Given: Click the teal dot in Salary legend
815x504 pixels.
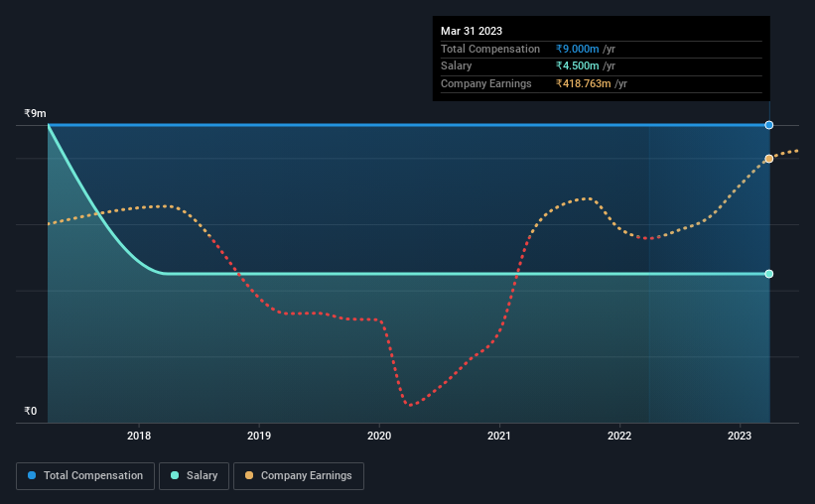Looking at the screenshot, I should point(175,475).
